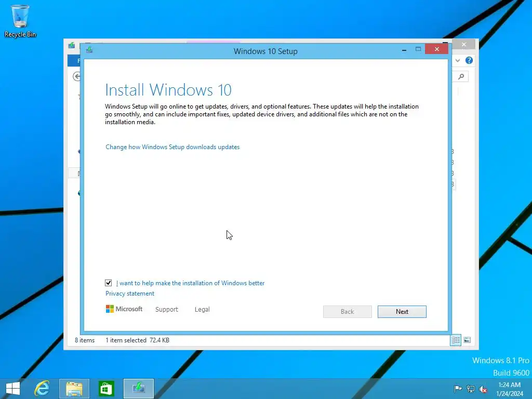This screenshot has width=532, height=399.
Task: Open network icon in system tray
Action: (471, 389)
